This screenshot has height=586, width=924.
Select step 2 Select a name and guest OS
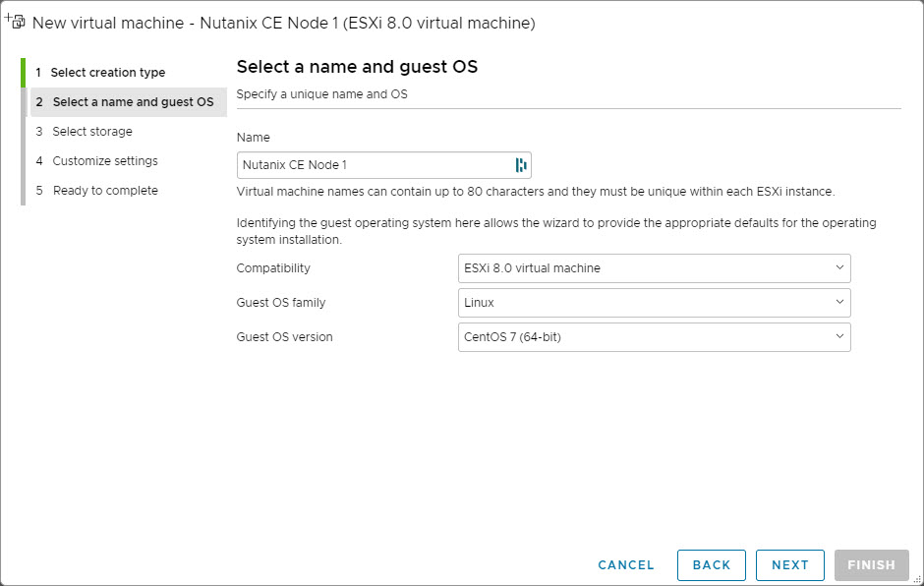point(129,102)
